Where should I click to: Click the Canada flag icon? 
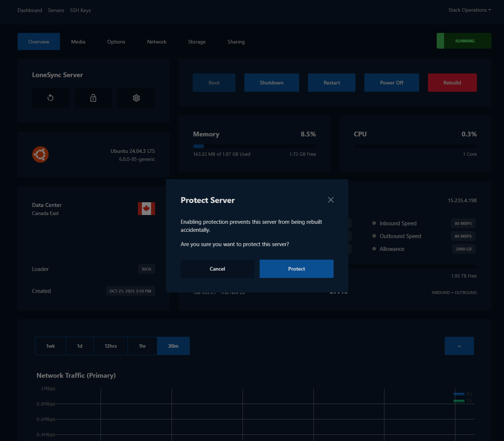click(146, 209)
